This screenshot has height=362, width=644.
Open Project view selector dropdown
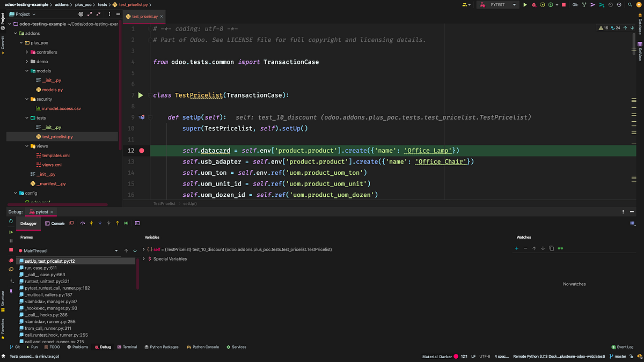22,14
